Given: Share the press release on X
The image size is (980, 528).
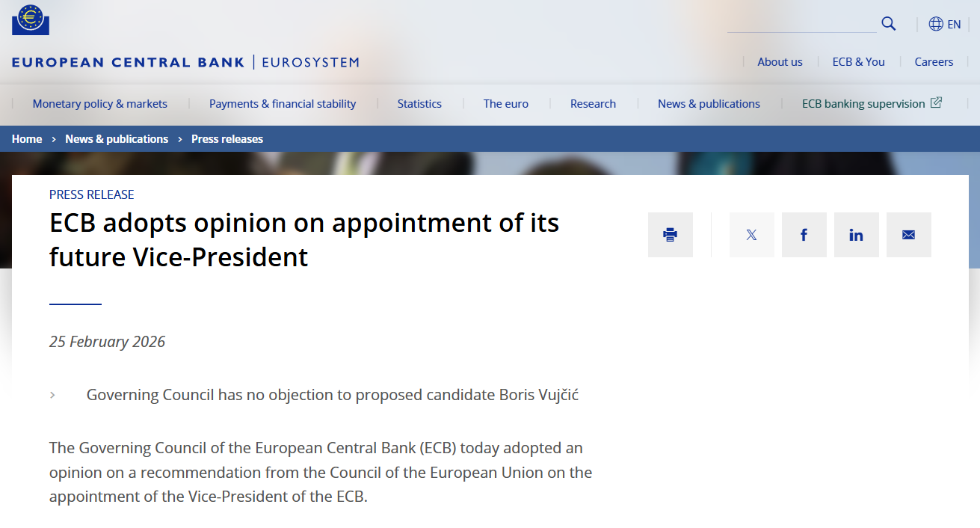Looking at the screenshot, I should click(751, 235).
